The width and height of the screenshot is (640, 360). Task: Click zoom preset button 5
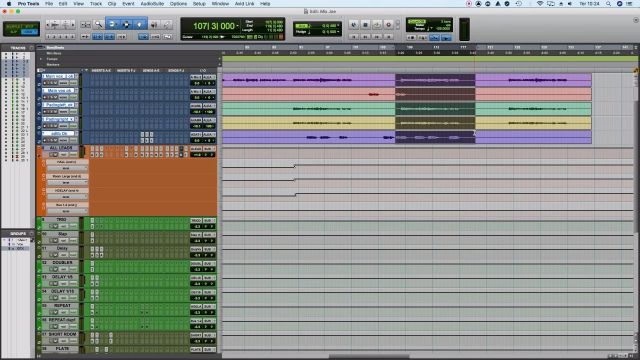click(x=73, y=37)
